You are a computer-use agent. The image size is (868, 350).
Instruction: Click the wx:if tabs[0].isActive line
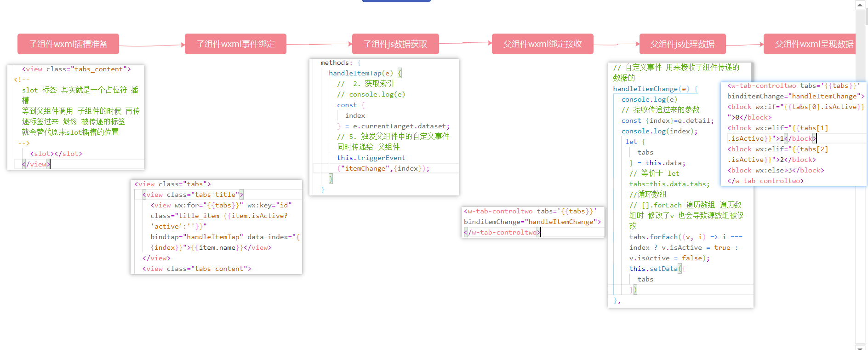click(x=796, y=107)
